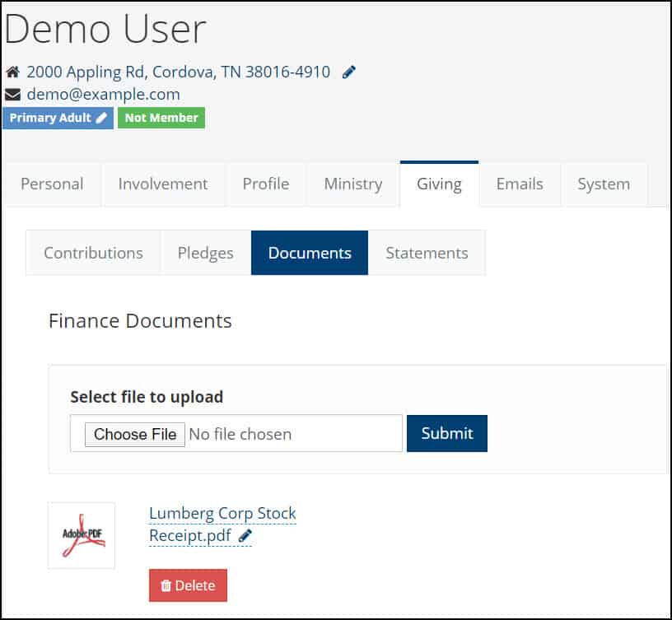The width and height of the screenshot is (672, 620).
Task: Switch to the Personal tab
Action: pos(52,184)
